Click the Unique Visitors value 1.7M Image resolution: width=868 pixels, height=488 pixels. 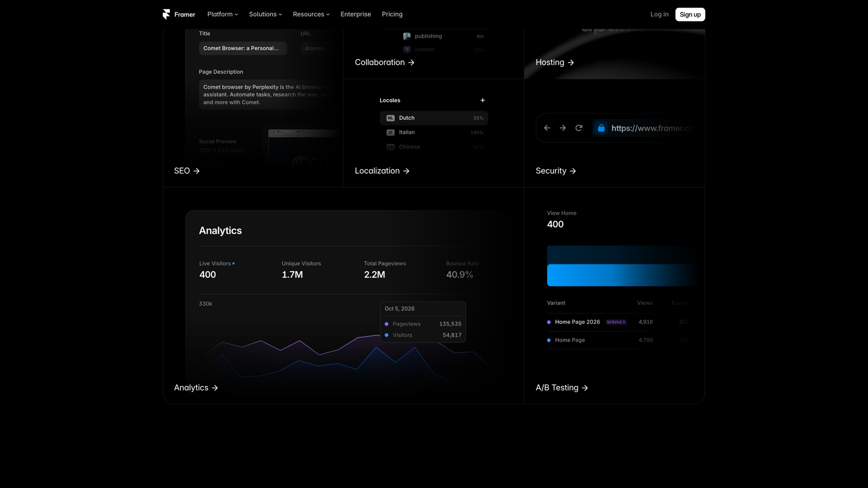tap(292, 275)
